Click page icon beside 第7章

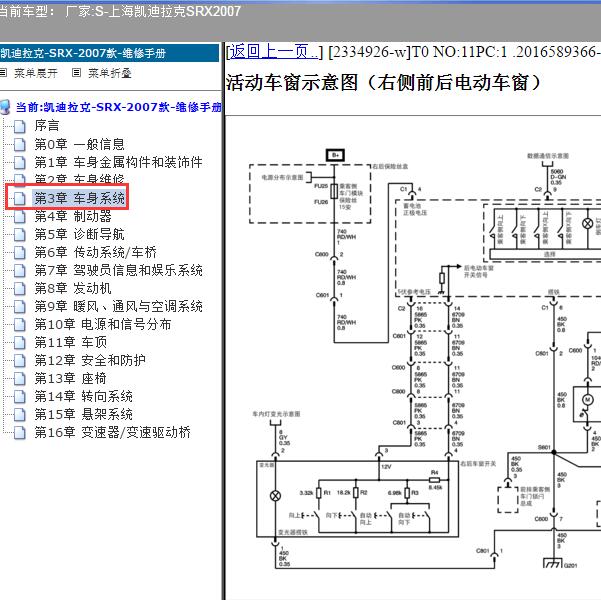click(20, 270)
